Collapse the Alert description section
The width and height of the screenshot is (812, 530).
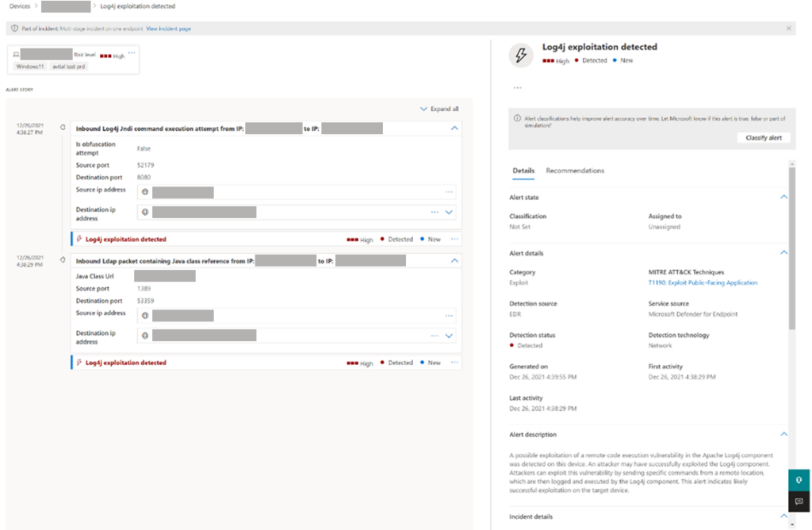coord(783,434)
